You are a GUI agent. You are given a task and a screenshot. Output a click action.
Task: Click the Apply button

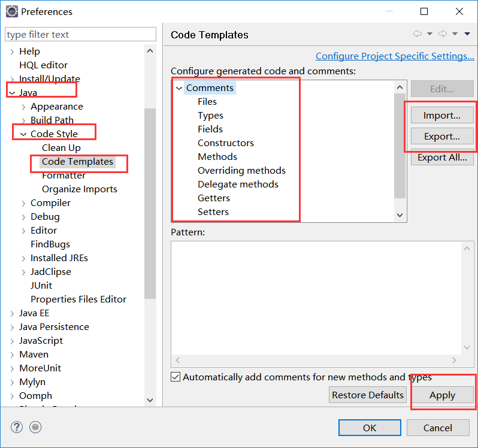pos(442,395)
